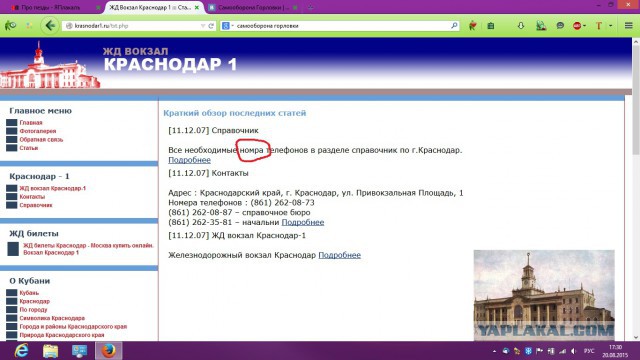The image size is (640, 360).
Task: Click the Firefox taskbar button
Action: (x=108, y=351)
